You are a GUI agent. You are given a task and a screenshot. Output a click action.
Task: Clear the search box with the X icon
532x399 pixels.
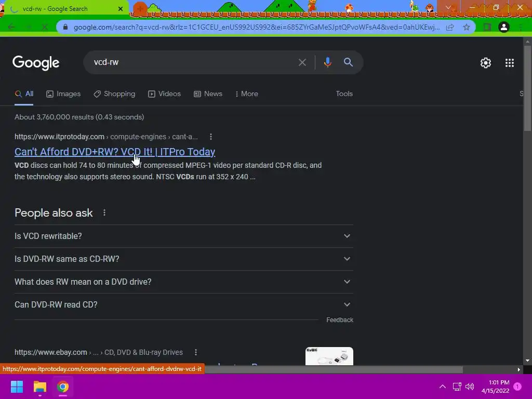click(302, 62)
